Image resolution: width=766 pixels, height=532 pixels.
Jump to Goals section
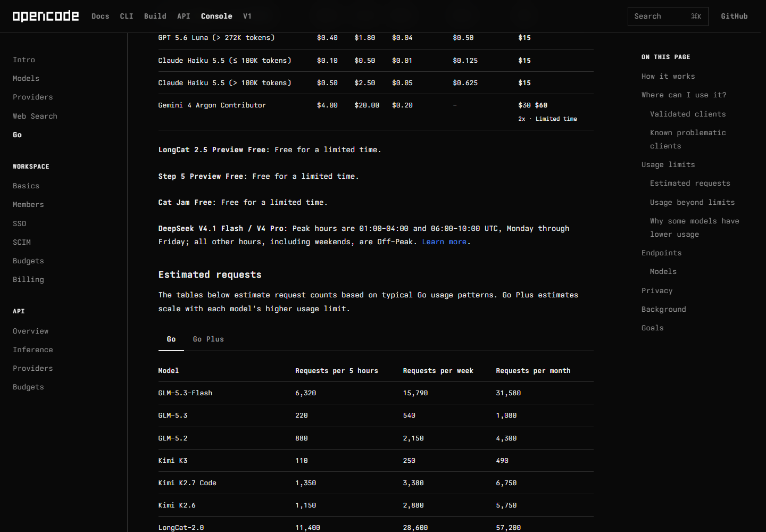coord(652,328)
